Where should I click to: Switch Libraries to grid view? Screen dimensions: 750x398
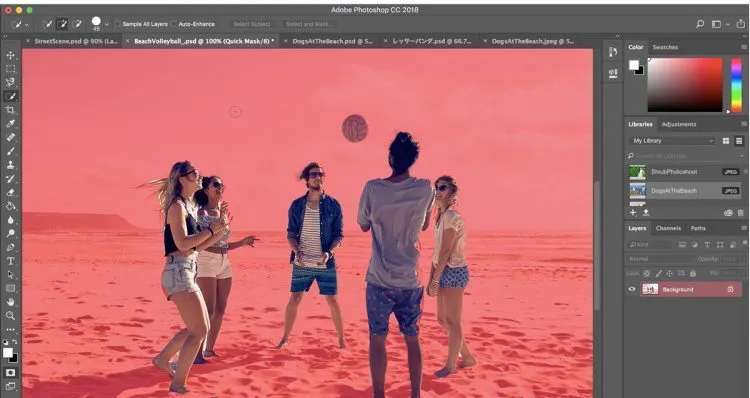(726, 141)
